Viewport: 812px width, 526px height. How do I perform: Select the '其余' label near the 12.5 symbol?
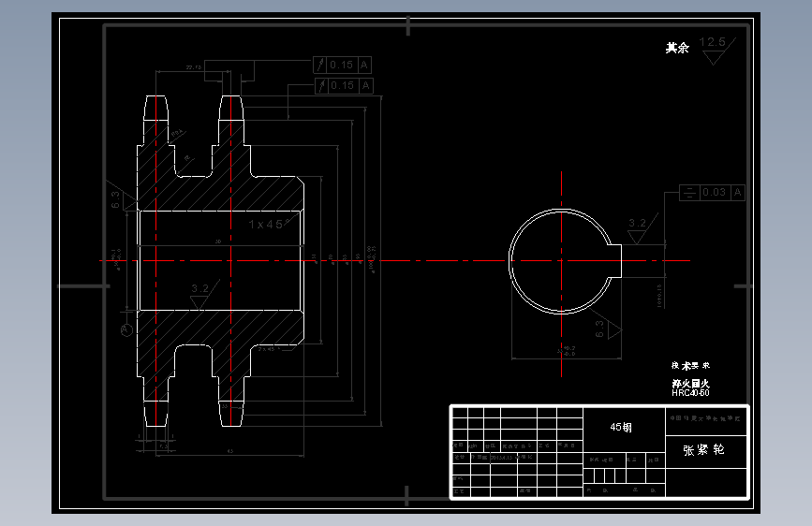point(677,48)
